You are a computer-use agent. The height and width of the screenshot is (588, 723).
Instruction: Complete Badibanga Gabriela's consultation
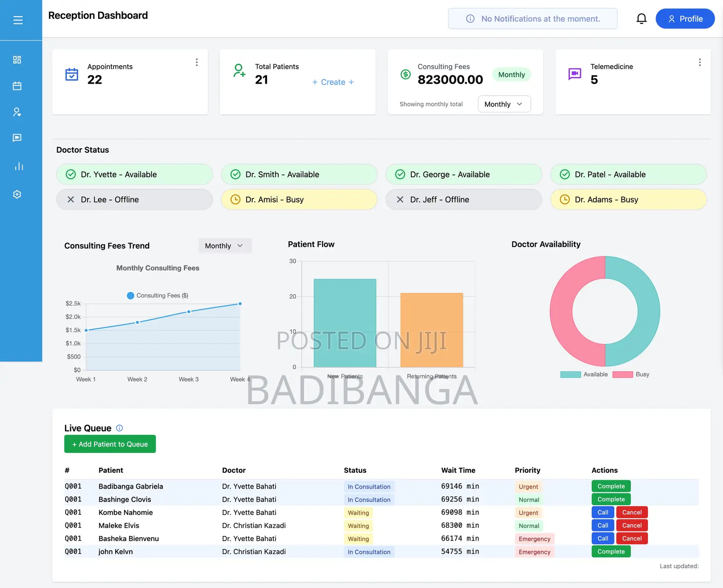coord(611,486)
